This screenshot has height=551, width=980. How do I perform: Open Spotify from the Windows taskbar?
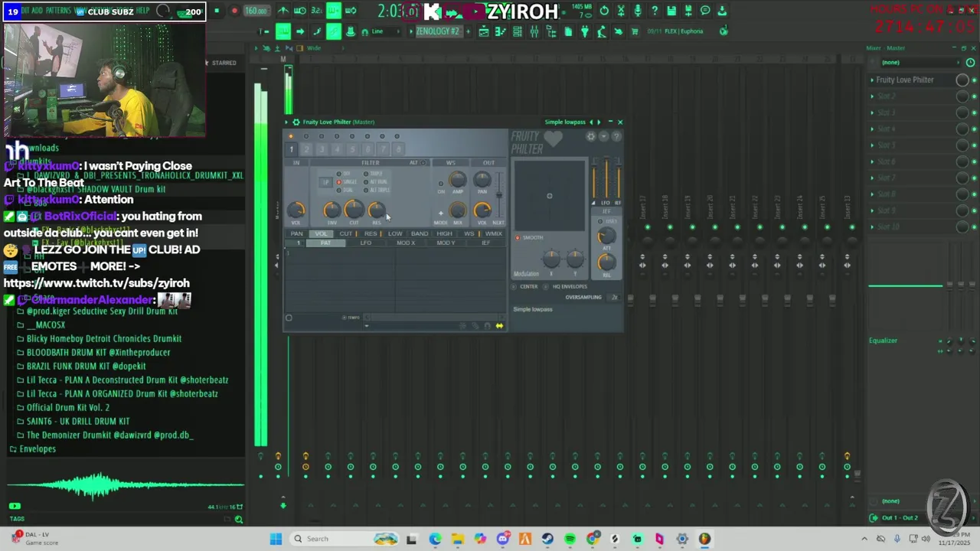[570, 539]
